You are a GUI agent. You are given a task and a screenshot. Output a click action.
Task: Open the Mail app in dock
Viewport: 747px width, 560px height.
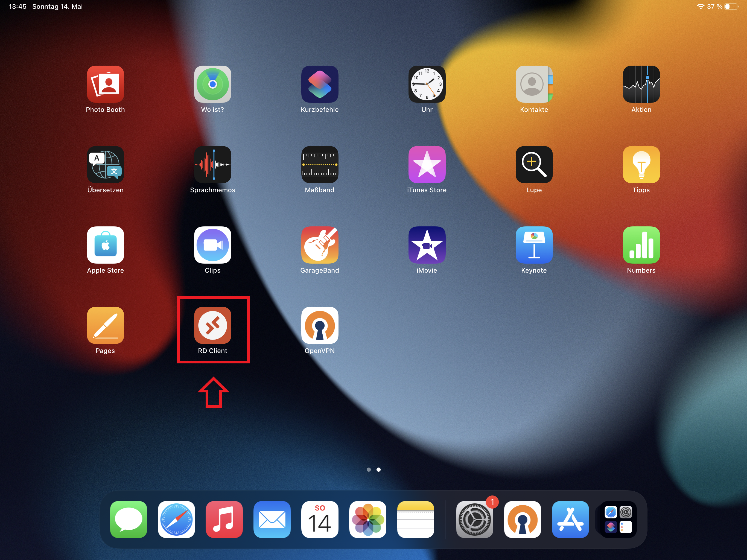tap(272, 520)
